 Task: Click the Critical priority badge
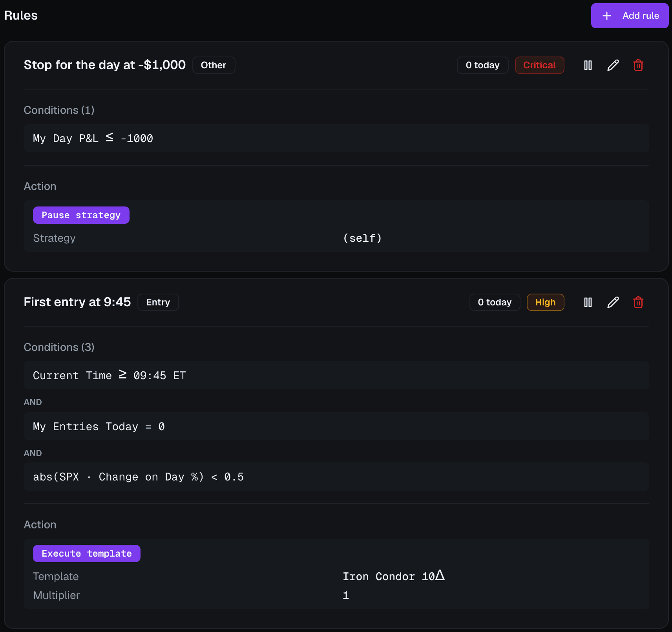click(x=539, y=65)
